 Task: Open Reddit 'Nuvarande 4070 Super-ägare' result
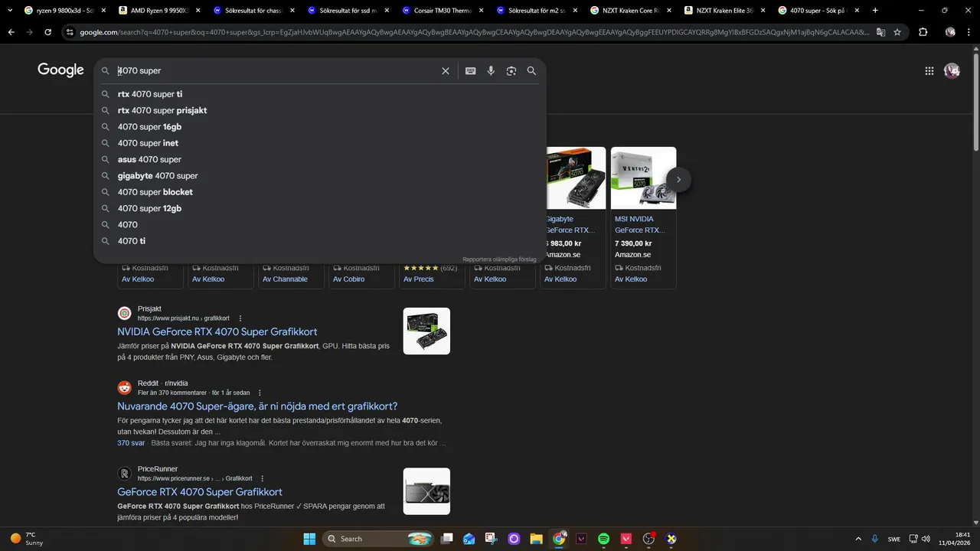[257, 406]
